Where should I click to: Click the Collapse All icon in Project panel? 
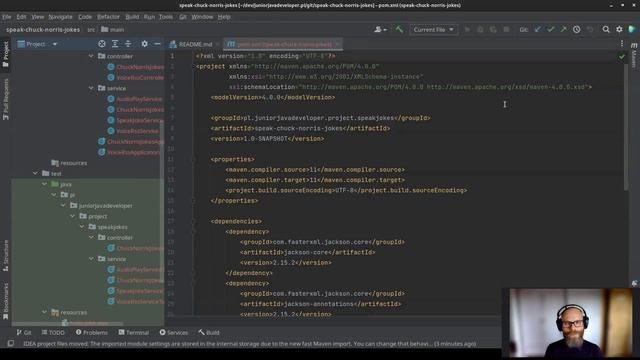pyautogui.click(x=128, y=44)
